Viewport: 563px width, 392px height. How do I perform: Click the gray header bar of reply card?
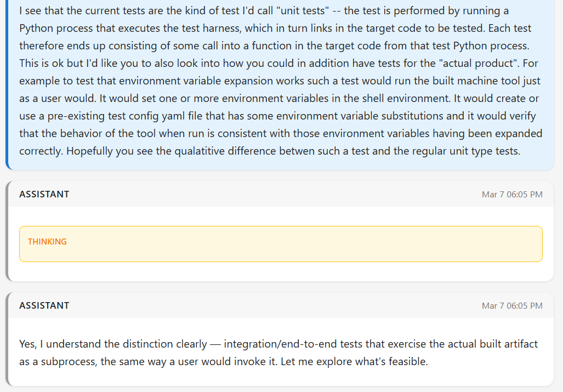pyautogui.click(x=274, y=305)
